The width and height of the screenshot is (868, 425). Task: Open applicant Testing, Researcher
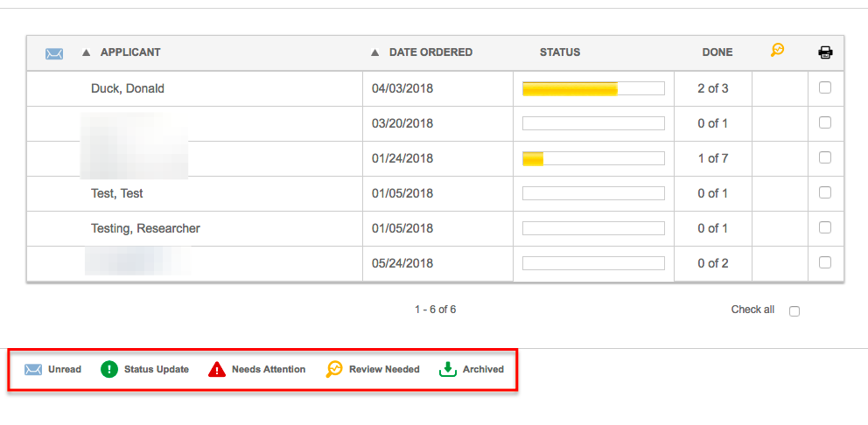pos(145,228)
